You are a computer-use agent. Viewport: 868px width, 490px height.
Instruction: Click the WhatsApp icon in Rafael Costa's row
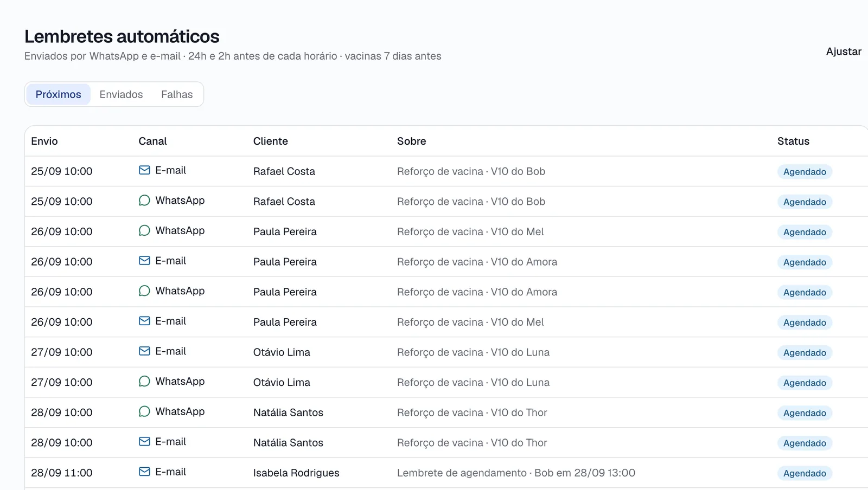pos(144,201)
